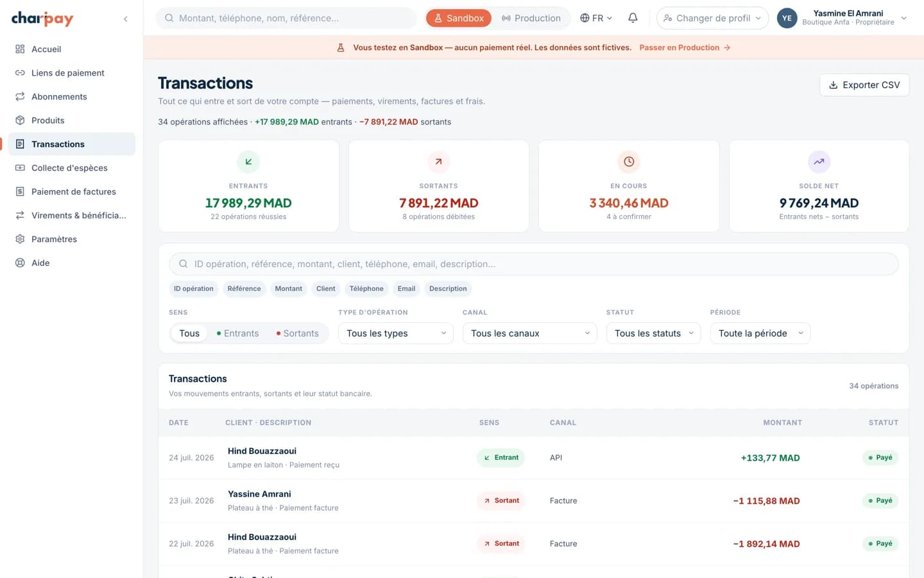Focus the top global search field
924x578 pixels.
tap(286, 18)
